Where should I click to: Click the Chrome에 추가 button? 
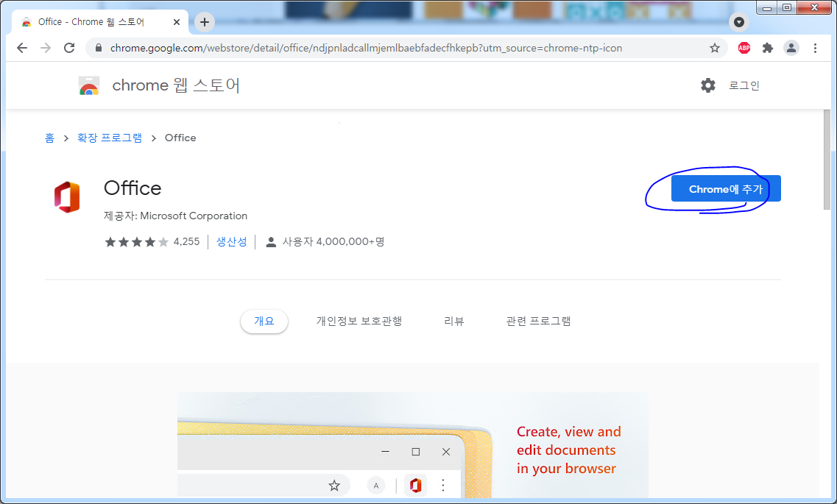[x=726, y=189]
